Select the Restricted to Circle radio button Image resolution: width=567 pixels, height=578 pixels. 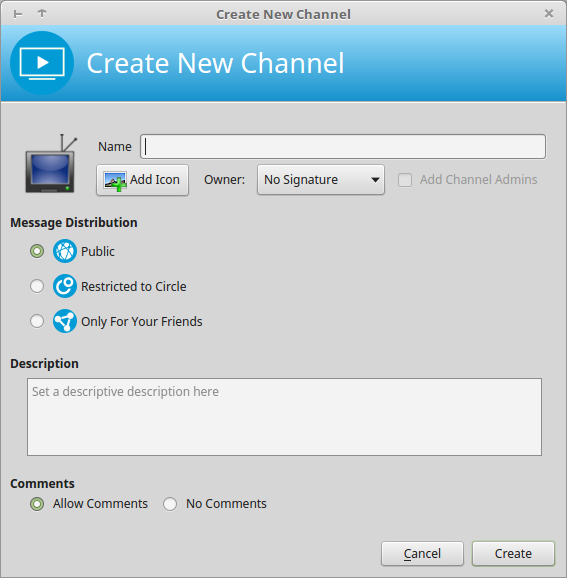37,286
